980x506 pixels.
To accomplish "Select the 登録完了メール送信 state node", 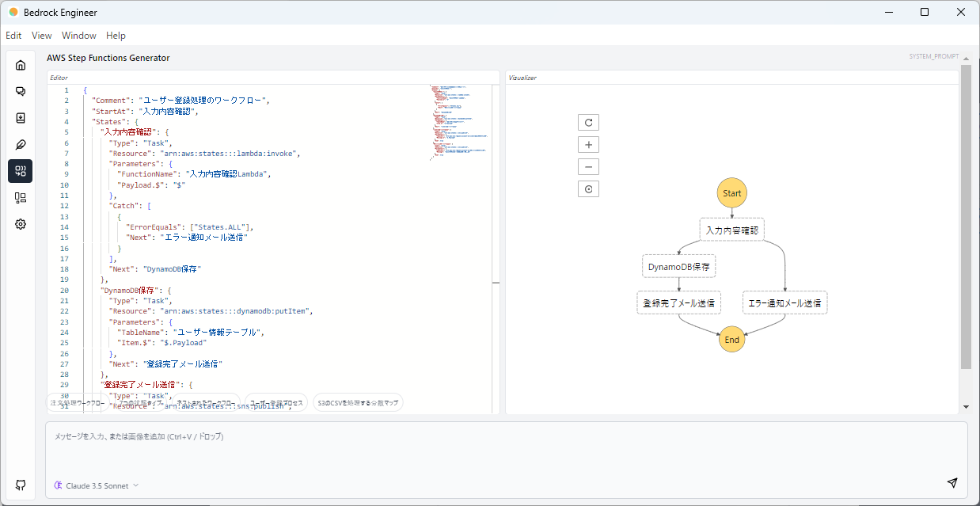I will pyautogui.click(x=679, y=302).
